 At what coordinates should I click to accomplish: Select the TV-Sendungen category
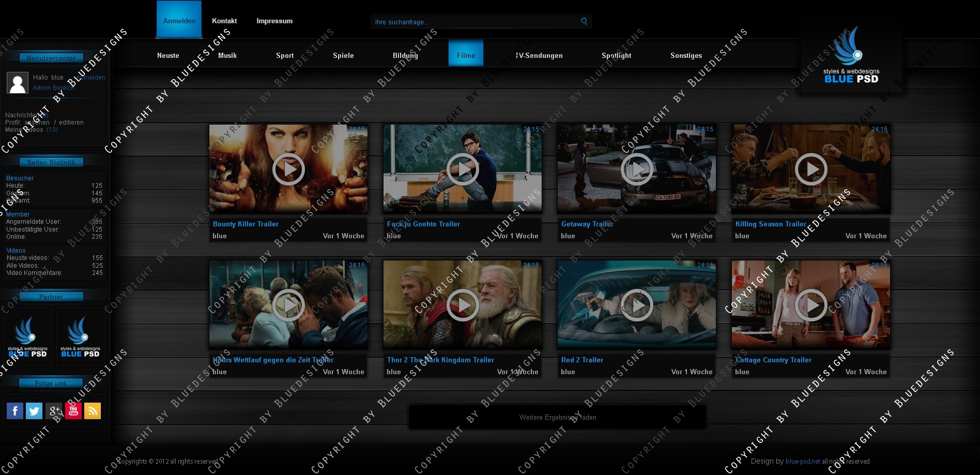539,55
